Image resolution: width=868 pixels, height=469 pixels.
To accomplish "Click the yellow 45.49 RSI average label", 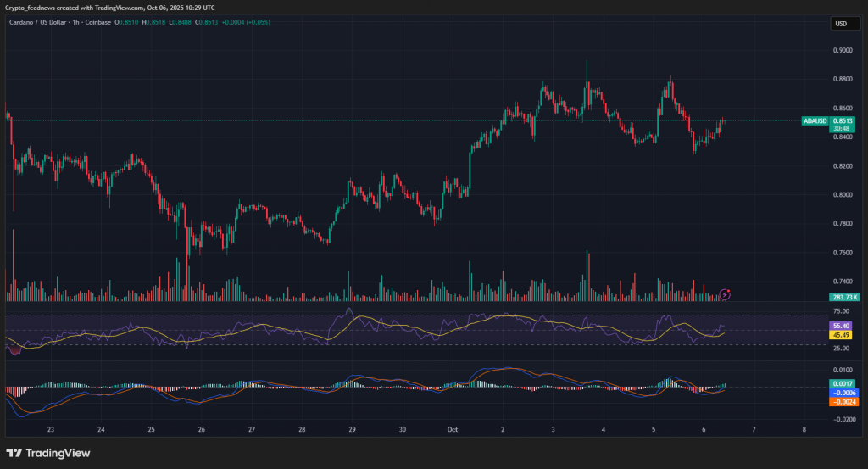I will click(x=842, y=334).
